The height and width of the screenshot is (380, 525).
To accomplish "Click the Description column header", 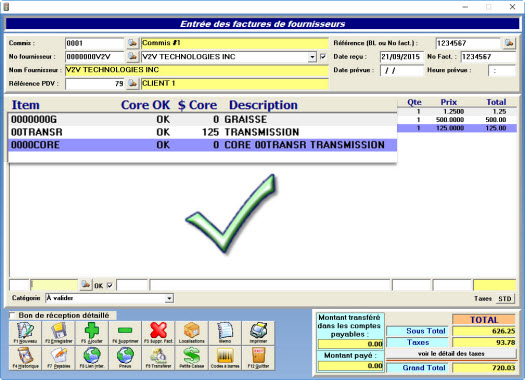I will (263, 105).
